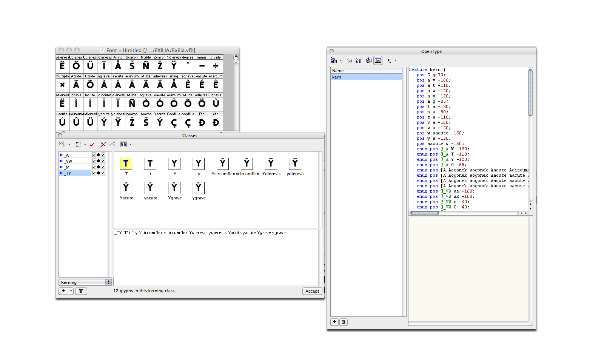The width and height of the screenshot is (604, 364).
Task: Expand the table view dropdown arrow
Action: [131, 145]
